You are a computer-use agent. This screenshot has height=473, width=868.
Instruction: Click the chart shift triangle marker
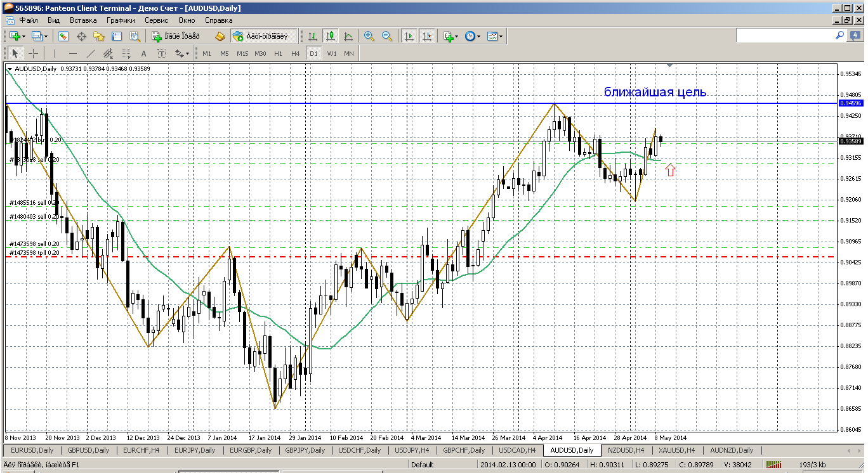click(x=670, y=65)
